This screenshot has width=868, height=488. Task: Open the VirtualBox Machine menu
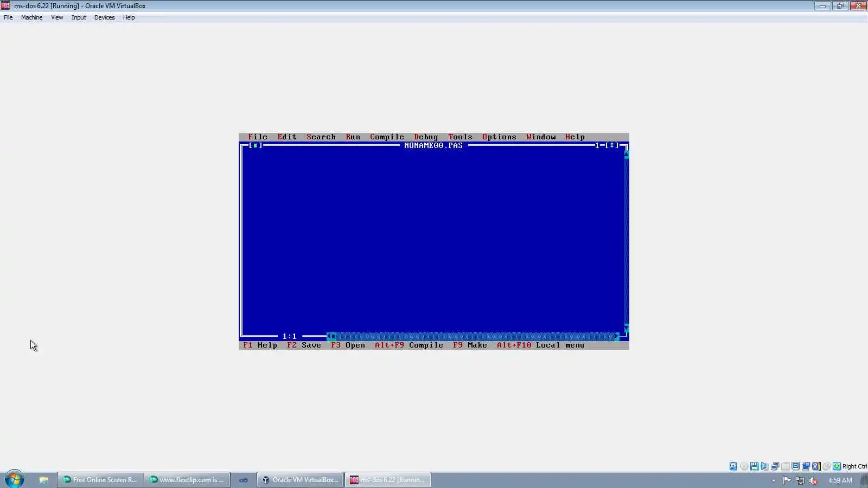coord(31,17)
